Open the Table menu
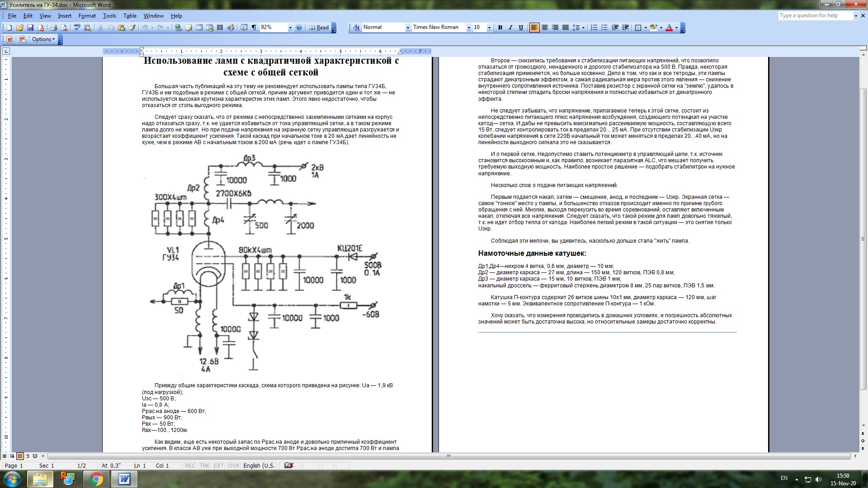 pyautogui.click(x=130, y=16)
